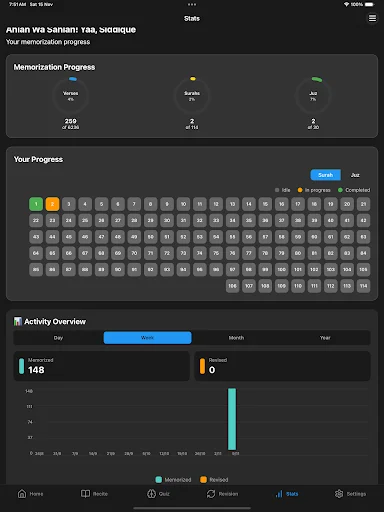Toggle the Revised chart legend
The height and width of the screenshot is (512, 384).
point(214,480)
